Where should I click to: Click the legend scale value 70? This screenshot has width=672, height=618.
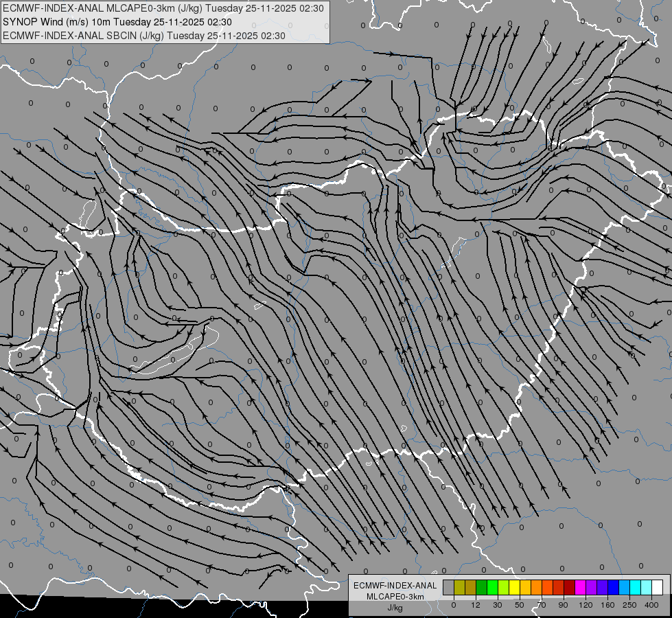tap(542, 605)
